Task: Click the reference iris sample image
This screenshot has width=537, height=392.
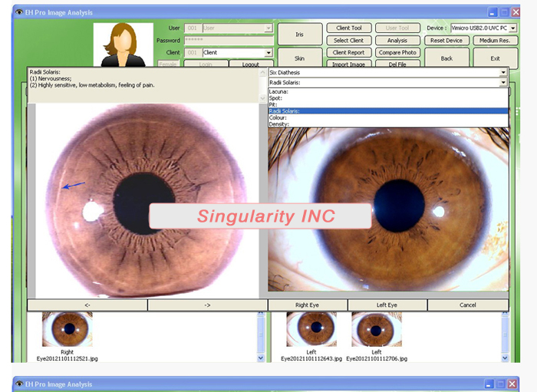Action: pyautogui.click(x=147, y=201)
